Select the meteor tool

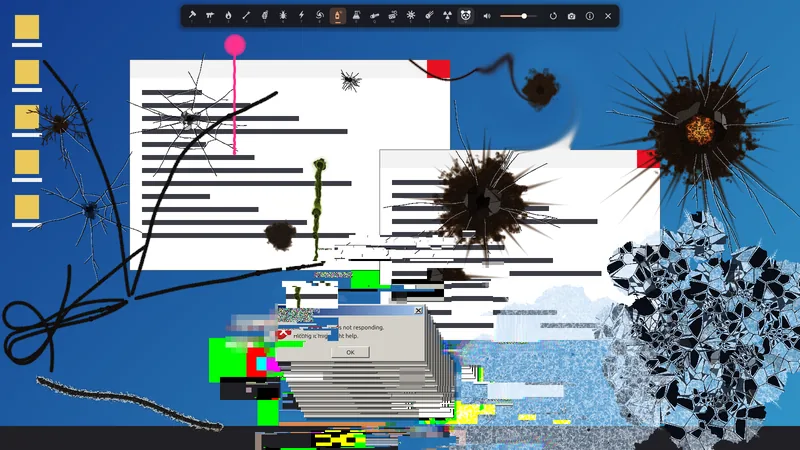coord(429,16)
